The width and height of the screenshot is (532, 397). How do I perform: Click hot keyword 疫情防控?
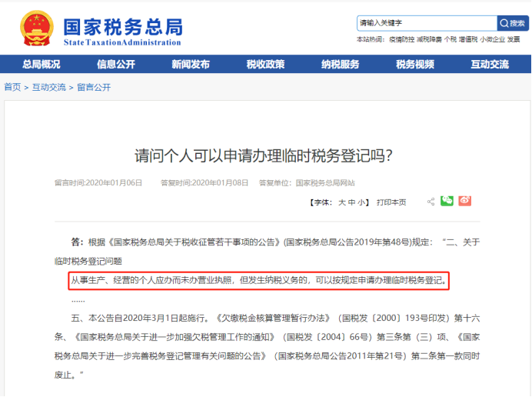tap(402, 40)
